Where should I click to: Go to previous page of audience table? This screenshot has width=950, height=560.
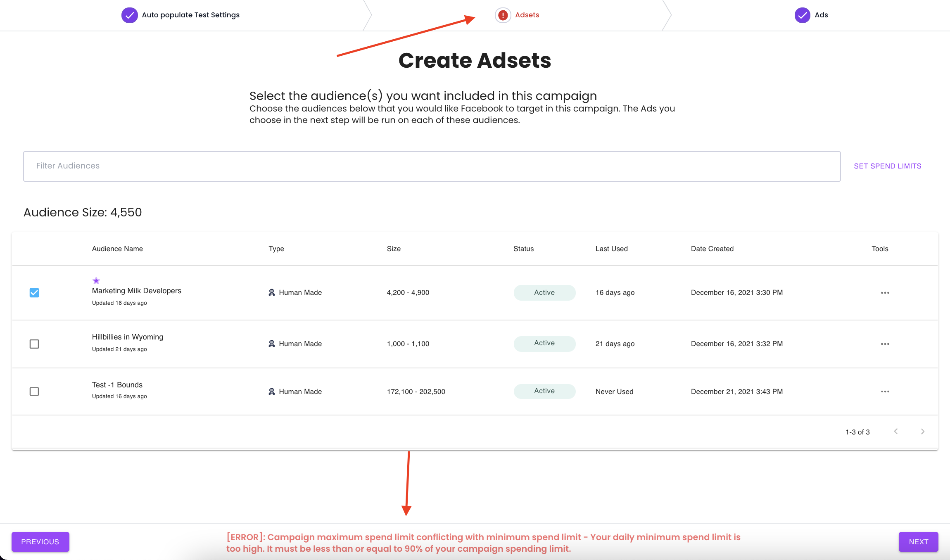point(896,432)
